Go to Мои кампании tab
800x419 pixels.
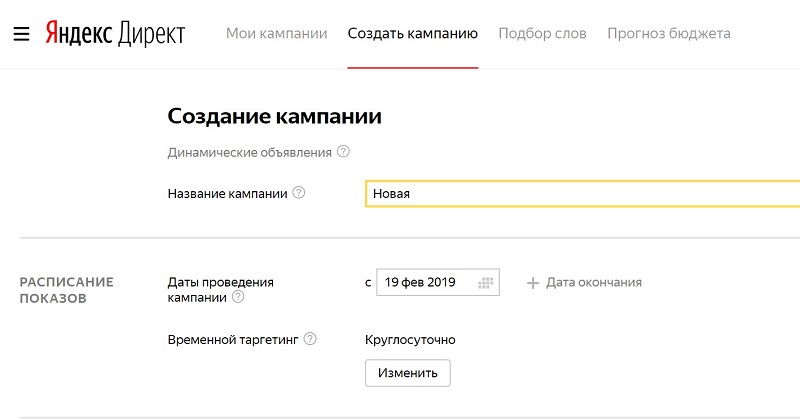click(x=276, y=34)
